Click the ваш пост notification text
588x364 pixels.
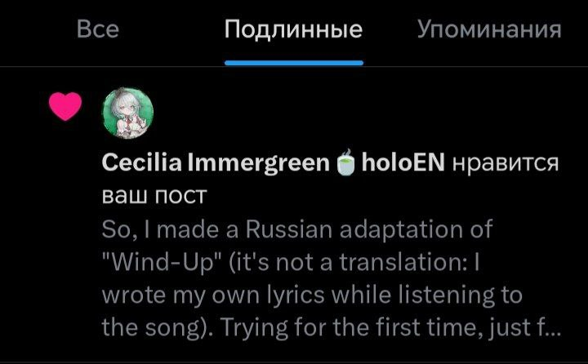[x=154, y=197]
